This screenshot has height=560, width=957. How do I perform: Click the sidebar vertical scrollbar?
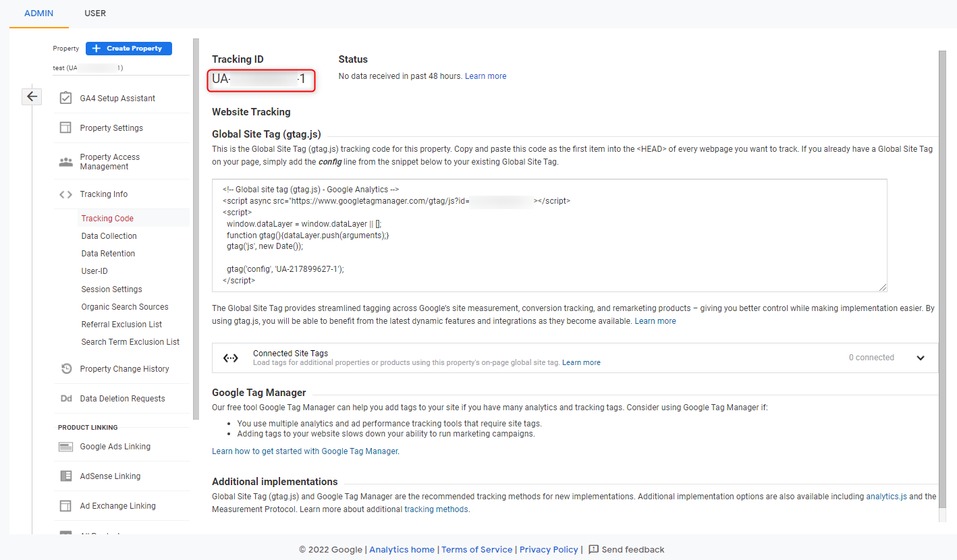pyautogui.click(x=196, y=229)
